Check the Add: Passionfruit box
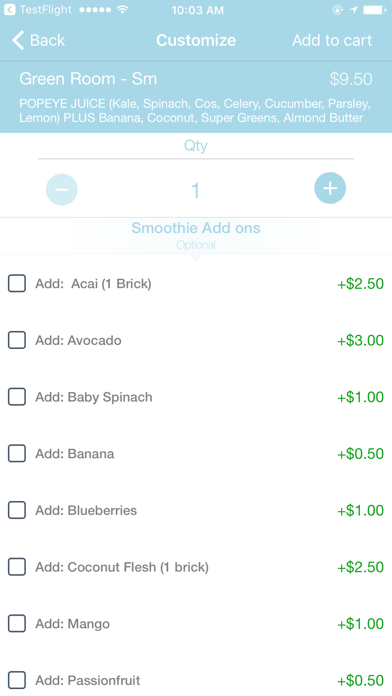392x696 pixels. point(17,680)
